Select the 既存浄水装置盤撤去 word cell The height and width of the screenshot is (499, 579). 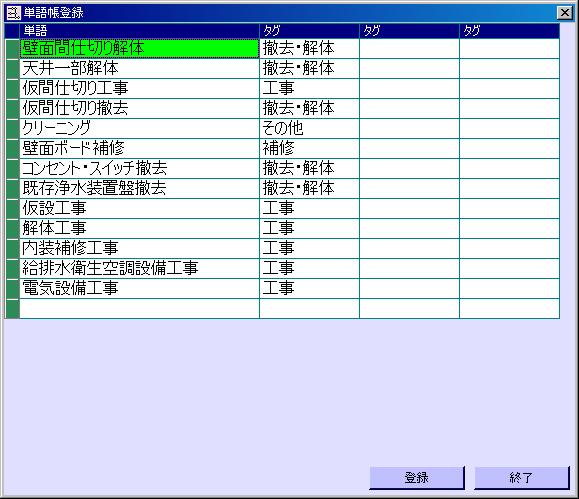click(140, 188)
